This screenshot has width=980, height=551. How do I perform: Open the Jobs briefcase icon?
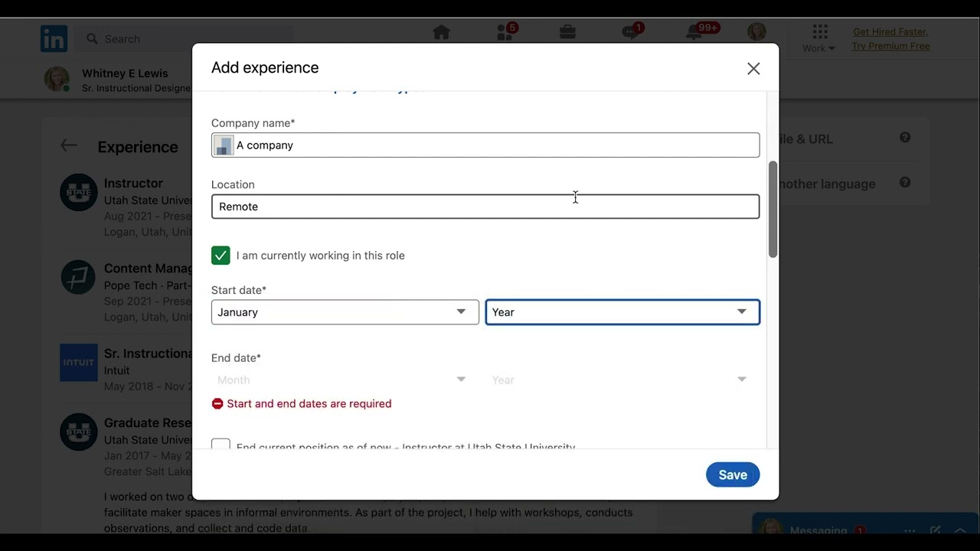(567, 32)
